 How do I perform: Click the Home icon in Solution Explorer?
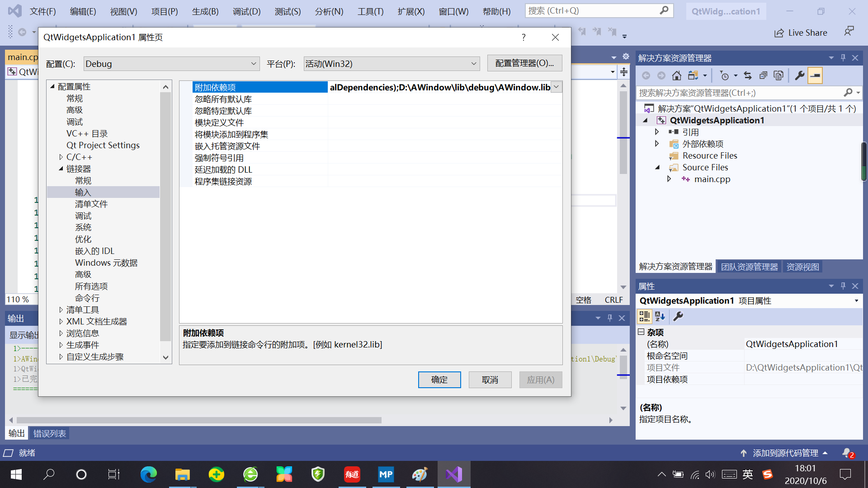676,75
